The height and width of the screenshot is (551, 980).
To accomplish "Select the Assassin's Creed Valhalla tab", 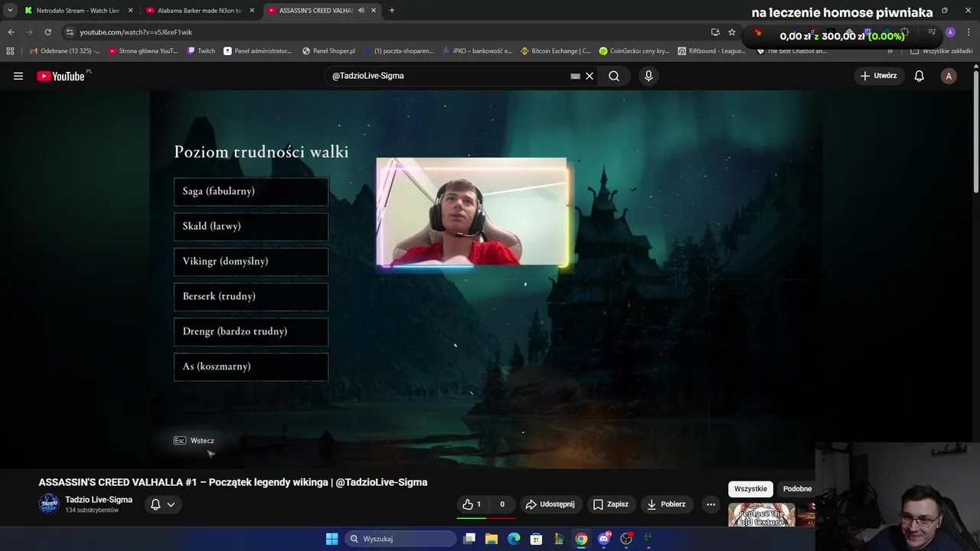I will 315,11.
